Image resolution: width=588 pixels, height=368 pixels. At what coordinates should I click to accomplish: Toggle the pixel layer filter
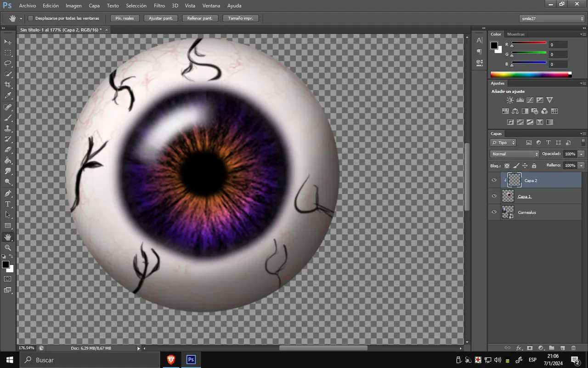tap(529, 143)
